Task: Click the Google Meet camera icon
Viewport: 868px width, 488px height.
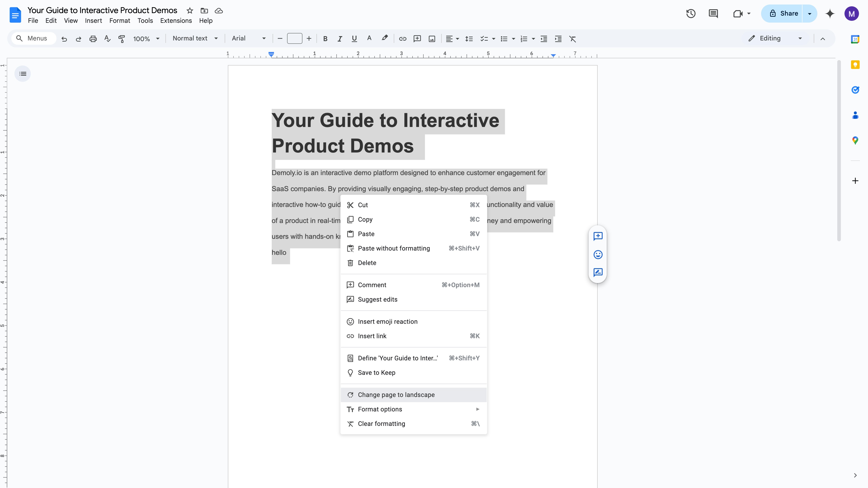Action: click(x=738, y=14)
